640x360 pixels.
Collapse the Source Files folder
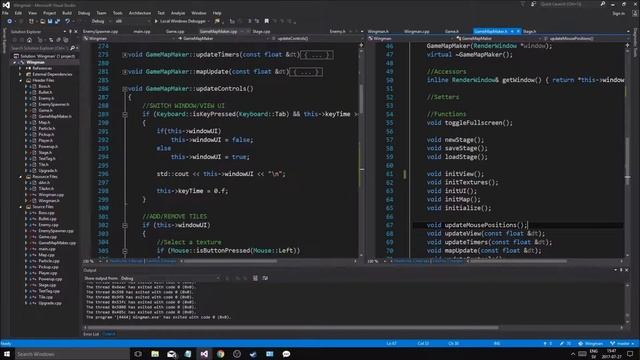coord(20,207)
